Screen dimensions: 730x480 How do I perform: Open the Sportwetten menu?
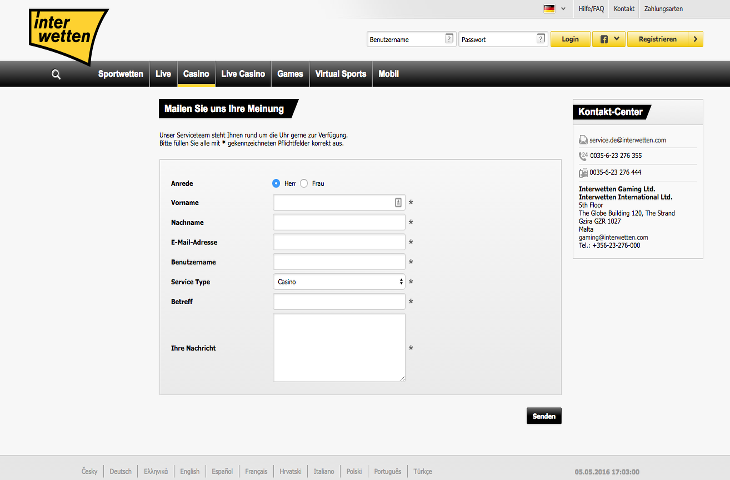tap(121, 74)
